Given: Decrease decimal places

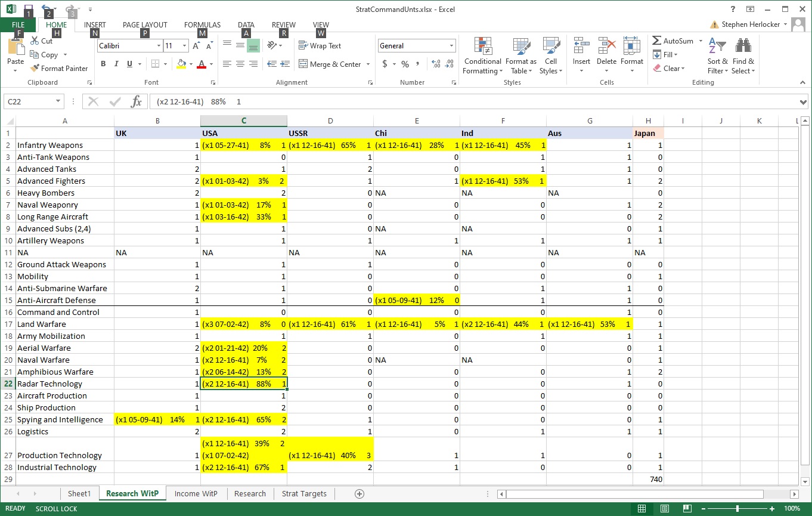Looking at the screenshot, I should click(450, 64).
